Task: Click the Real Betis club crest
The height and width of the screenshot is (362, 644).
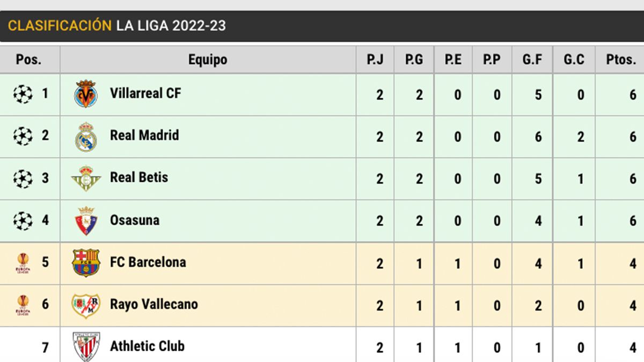Action: tap(86, 178)
